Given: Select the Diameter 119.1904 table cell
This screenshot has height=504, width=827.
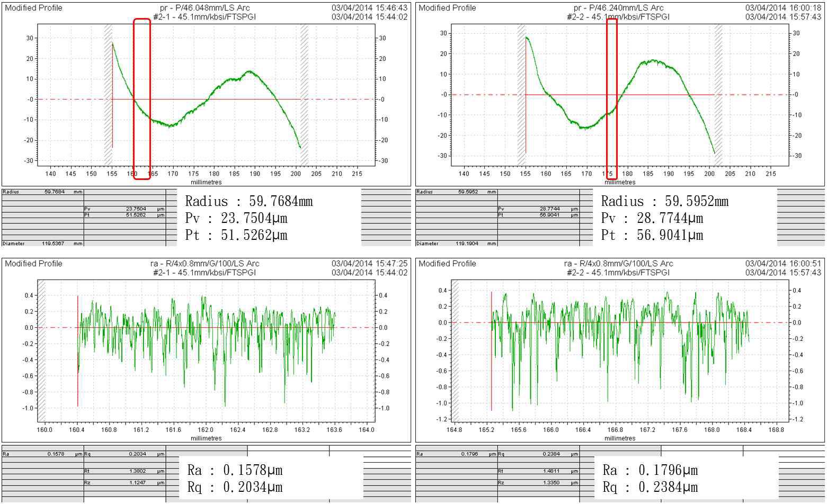Looking at the screenshot, I should tap(457, 244).
